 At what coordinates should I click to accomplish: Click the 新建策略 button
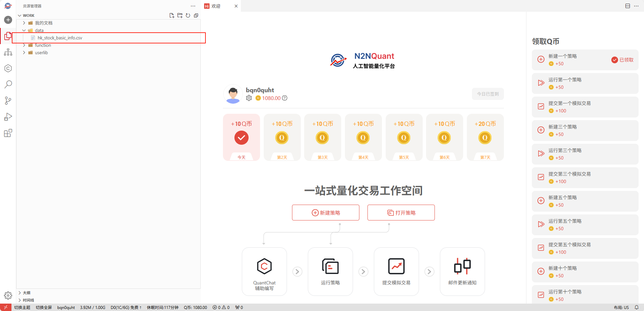[326, 213]
